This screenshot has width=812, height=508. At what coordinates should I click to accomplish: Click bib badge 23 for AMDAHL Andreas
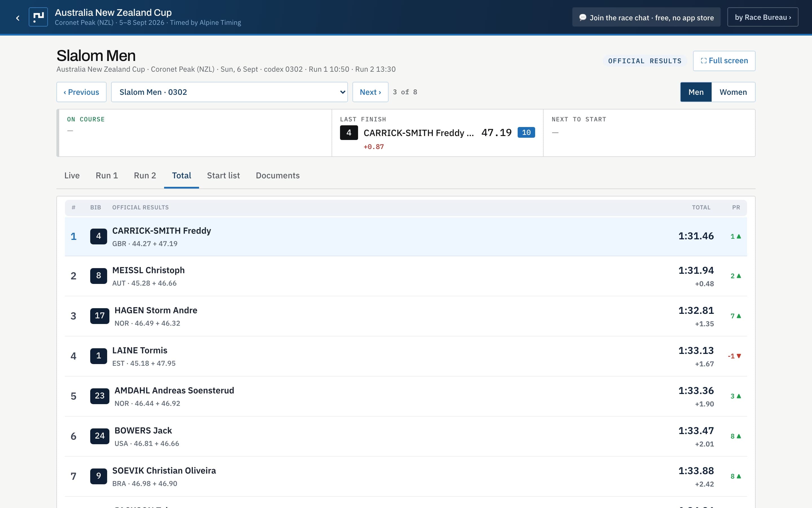100,396
